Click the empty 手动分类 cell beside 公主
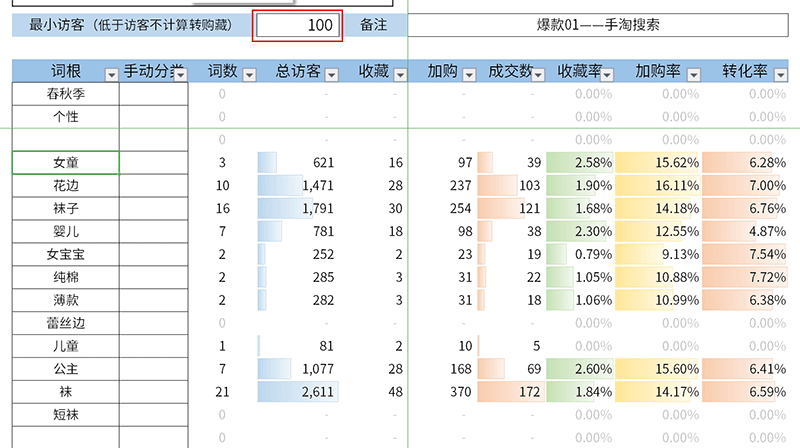This screenshot has width=800, height=448. (x=153, y=368)
